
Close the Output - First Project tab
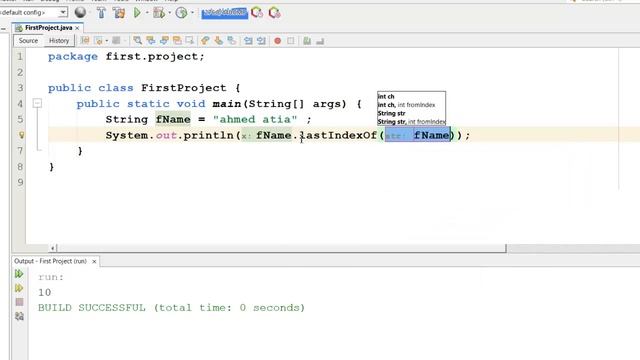coord(94,261)
